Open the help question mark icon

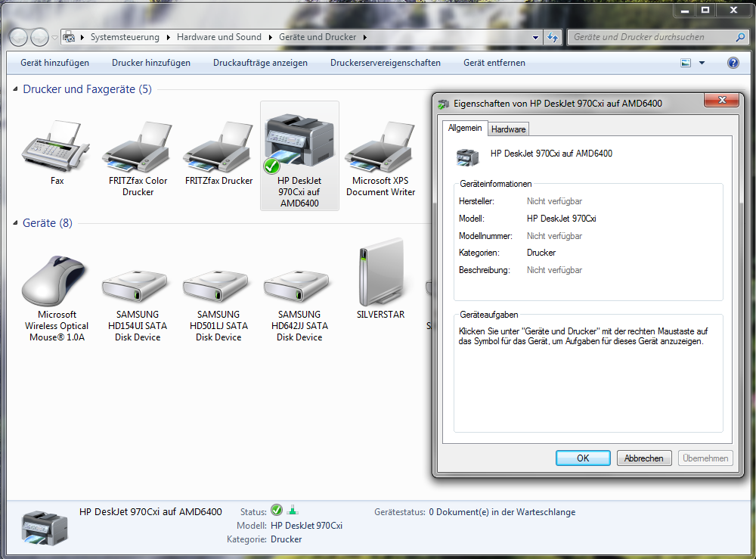(x=733, y=63)
